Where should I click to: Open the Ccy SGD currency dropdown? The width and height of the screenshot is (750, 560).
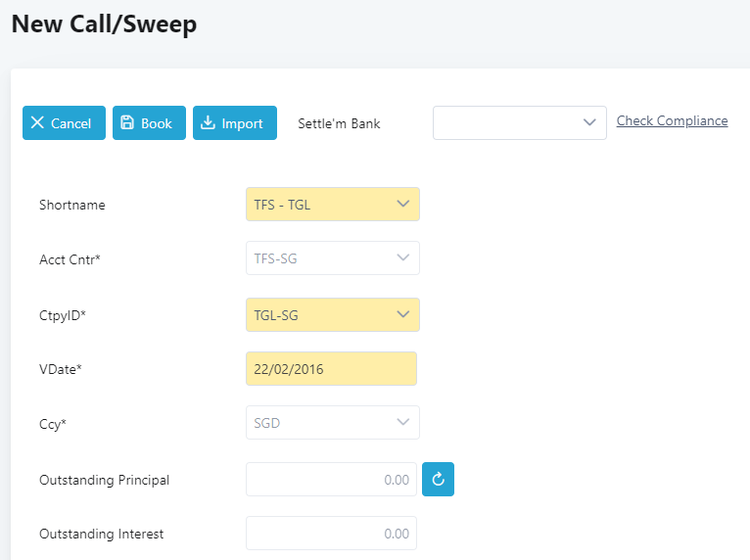click(x=333, y=423)
